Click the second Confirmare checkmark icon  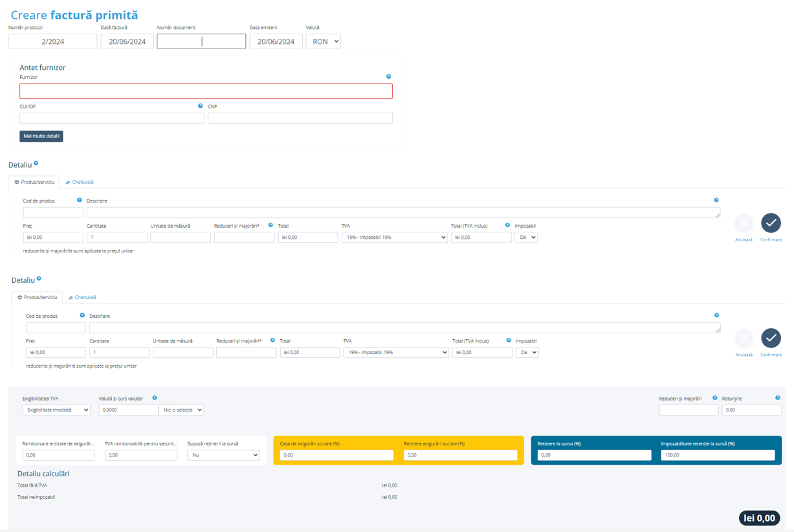tap(770, 338)
